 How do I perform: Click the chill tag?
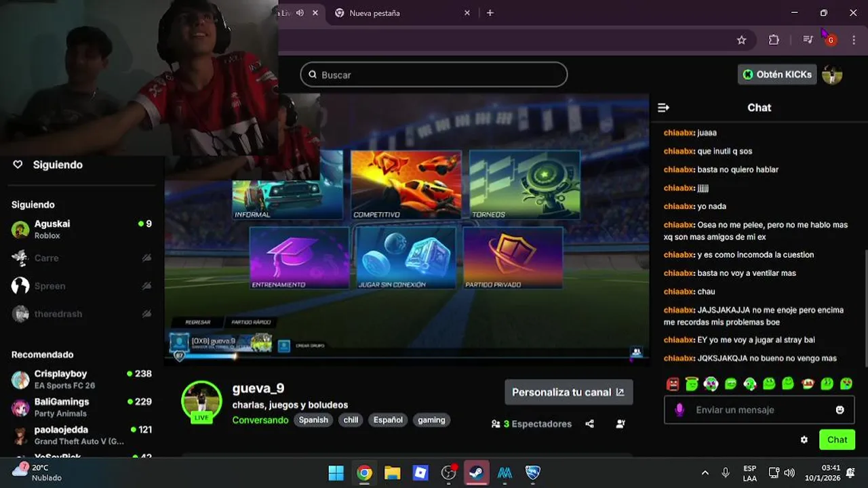(351, 420)
